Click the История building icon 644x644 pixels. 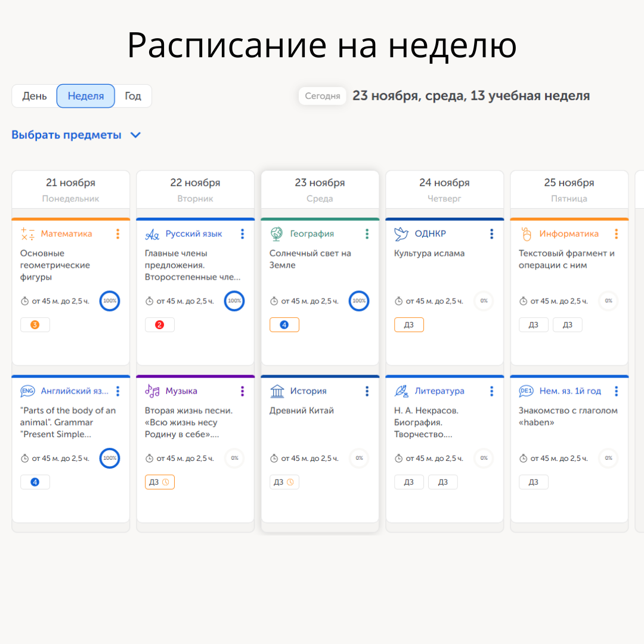point(277,391)
